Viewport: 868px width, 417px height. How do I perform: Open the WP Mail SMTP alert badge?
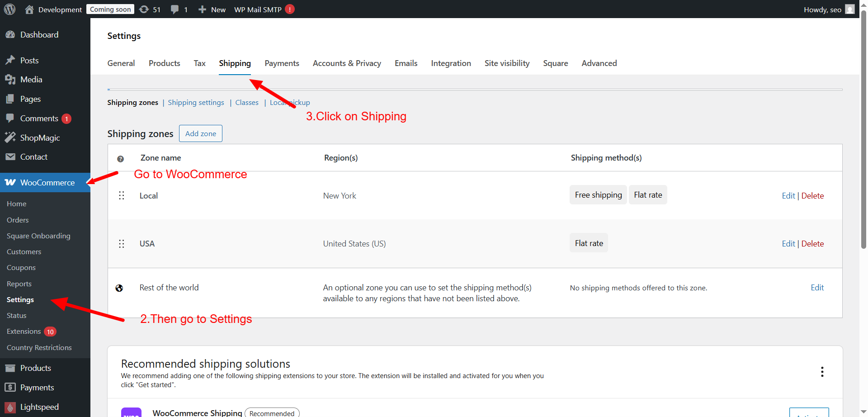(290, 9)
